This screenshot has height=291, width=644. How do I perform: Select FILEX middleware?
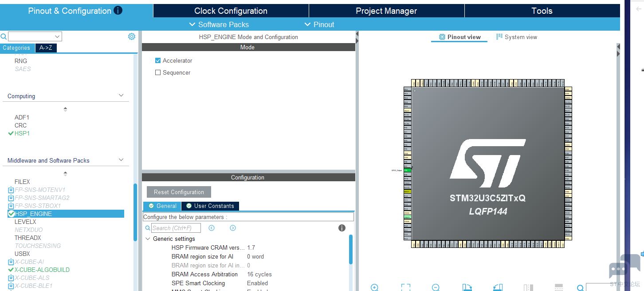tap(22, 182)
